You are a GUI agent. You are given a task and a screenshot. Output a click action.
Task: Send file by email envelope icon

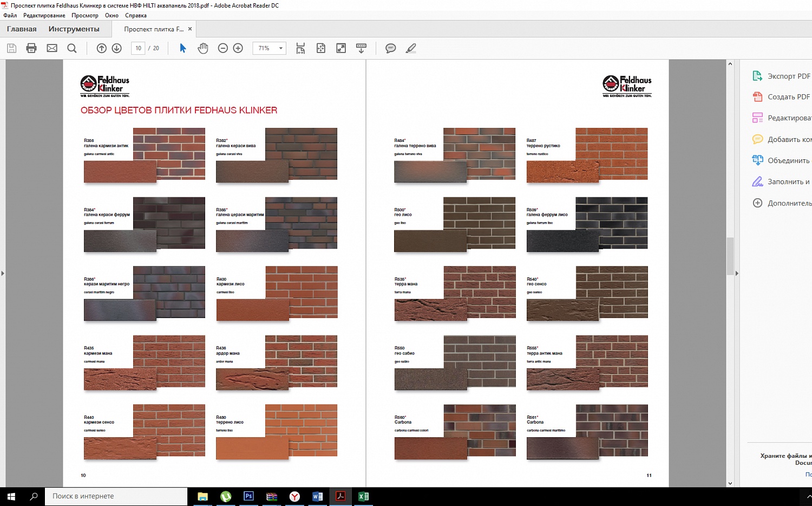[x=52, y=48]
